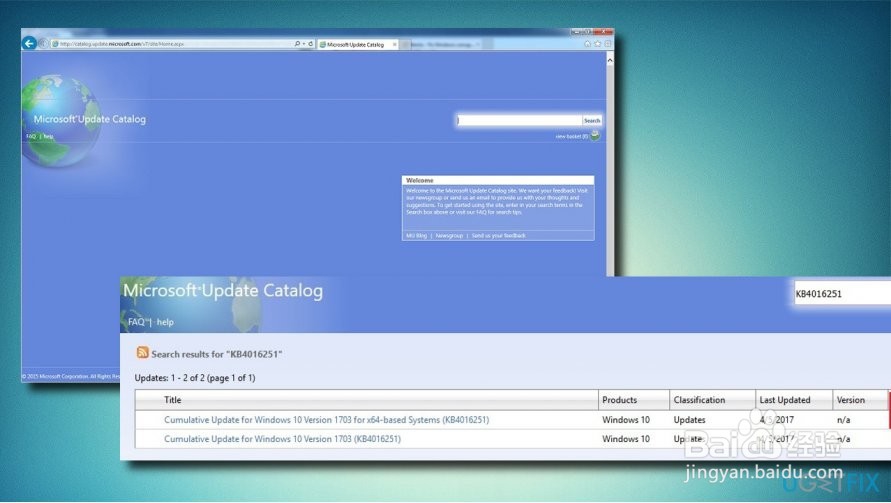The image size is (891, 503).
Task: Open FAQ link in the search results panel
Action: (x=136, y=322)
